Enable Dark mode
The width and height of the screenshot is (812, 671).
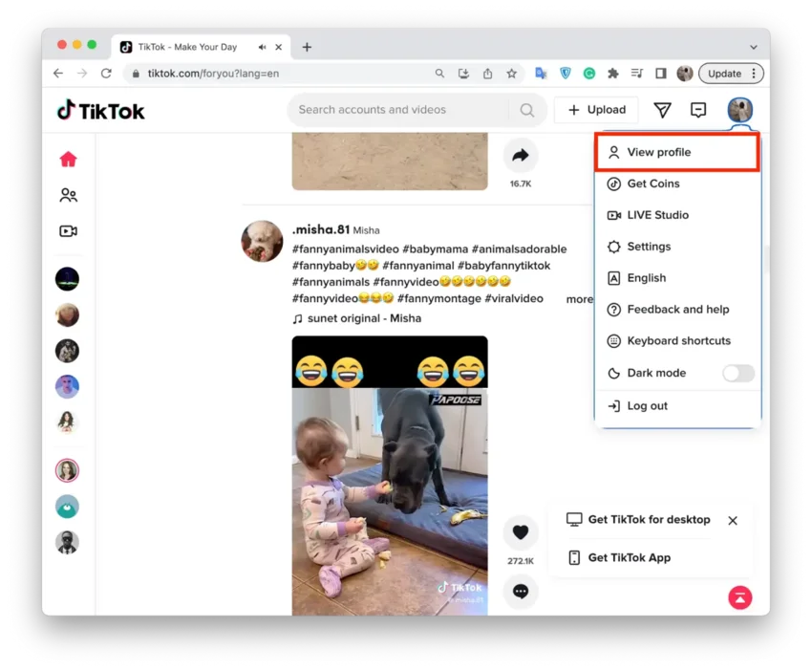coord(737,373)
